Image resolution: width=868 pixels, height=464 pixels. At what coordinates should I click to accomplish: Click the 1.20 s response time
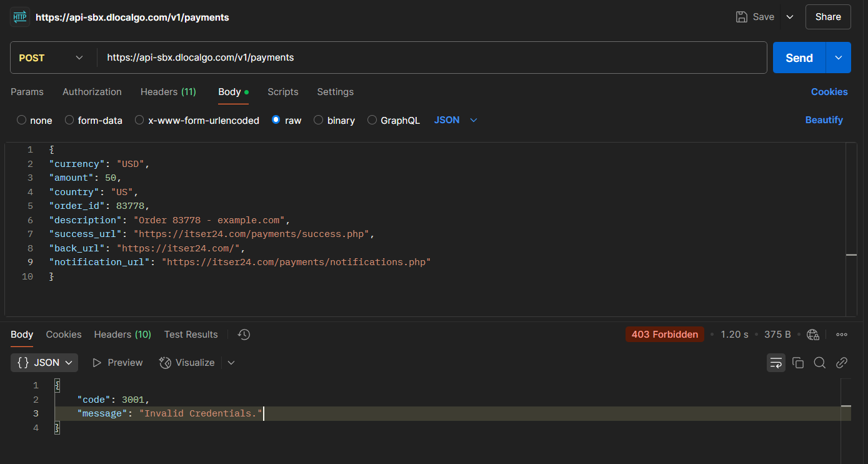734,335
